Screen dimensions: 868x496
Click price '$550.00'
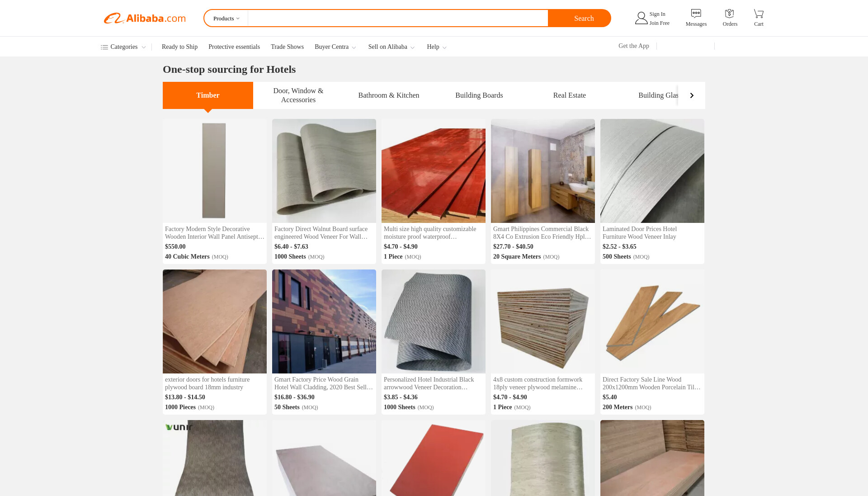point(175,247)
